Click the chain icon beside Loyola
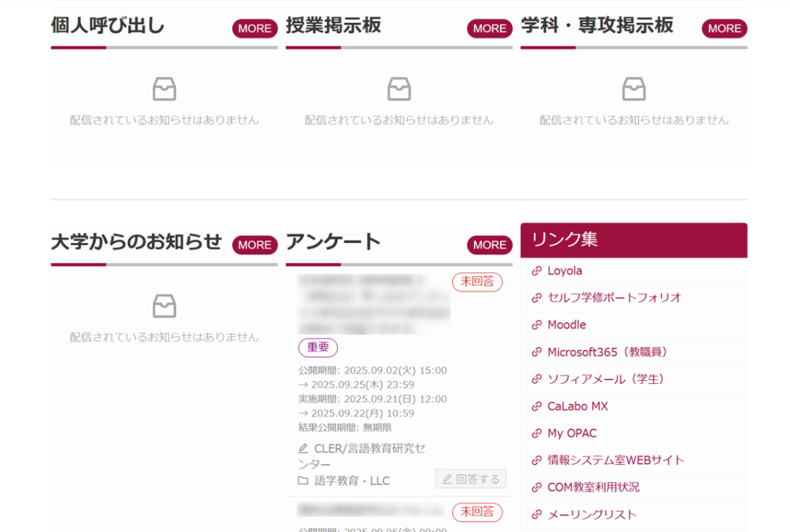This screenshot has width=790, height=532. [537, 271]
